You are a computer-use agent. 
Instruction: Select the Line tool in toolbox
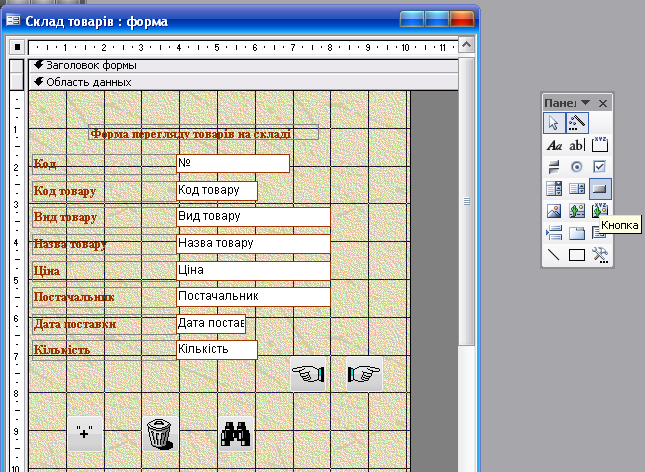(554, 255)
